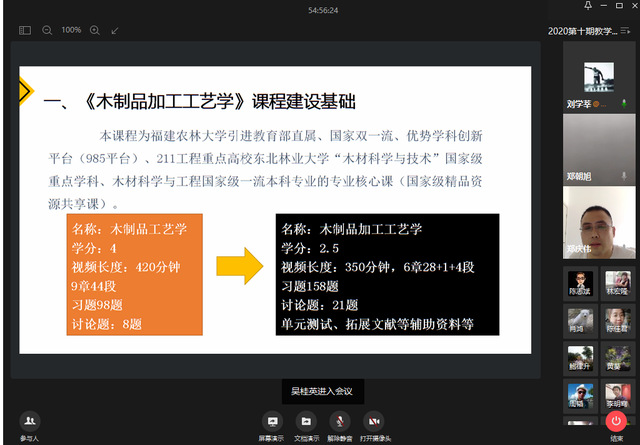Image resolution: width=640 pixels, height=445 pixels.
Task: Click the green mic icon of 刘学莘
Action: (x=624, y=104)
